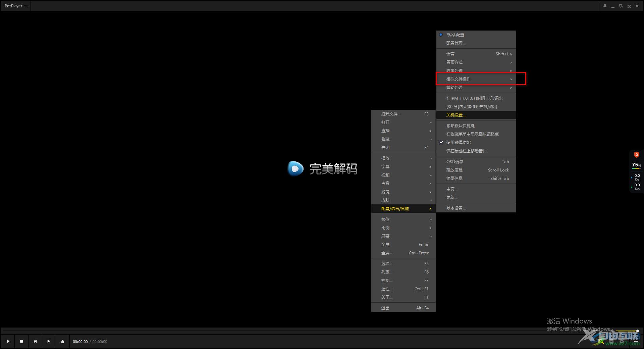Click the 00:00:00 elapsed time display
644x349 pixels.
coord(80,342)
